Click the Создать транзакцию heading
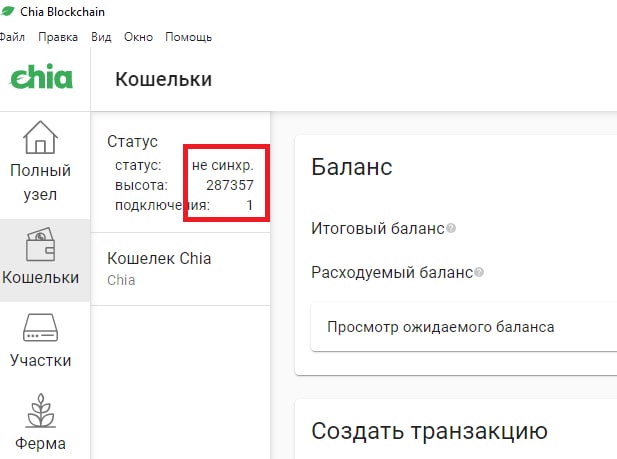Screen dimensions: 617x459 429,431
